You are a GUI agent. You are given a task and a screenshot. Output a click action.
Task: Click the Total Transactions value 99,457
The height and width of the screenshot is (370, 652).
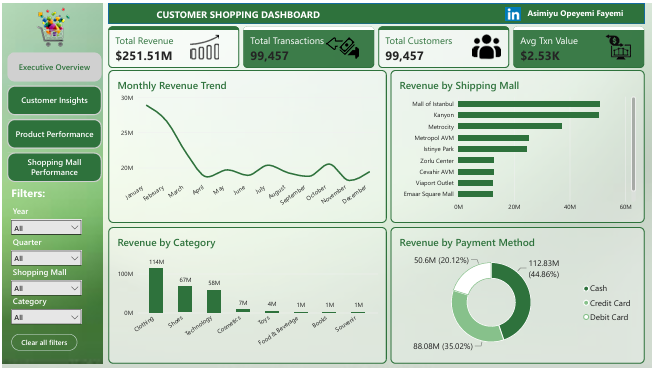[x=269, y=56]
